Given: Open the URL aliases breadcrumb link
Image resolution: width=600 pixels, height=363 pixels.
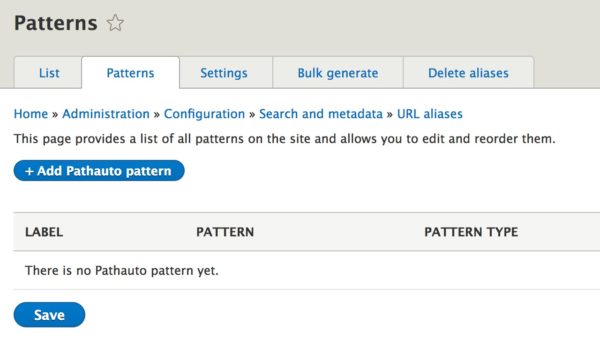Looking at the screenshot, I should 430,114.
